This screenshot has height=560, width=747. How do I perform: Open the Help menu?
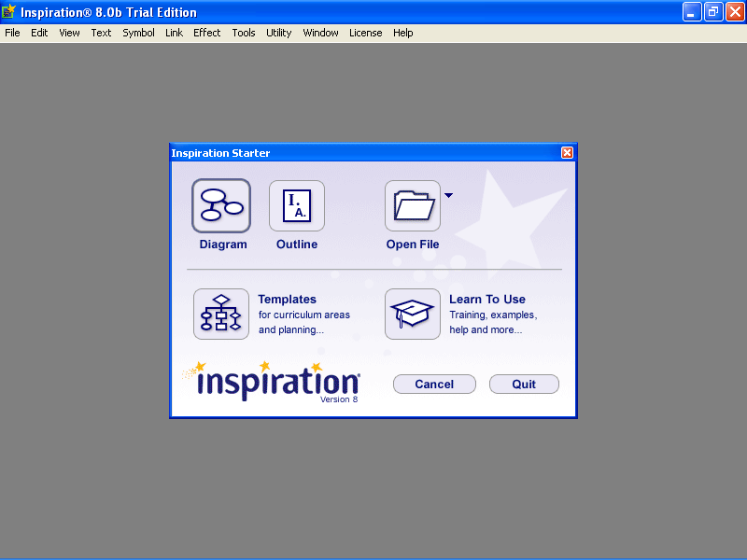[x=403, y=33]
